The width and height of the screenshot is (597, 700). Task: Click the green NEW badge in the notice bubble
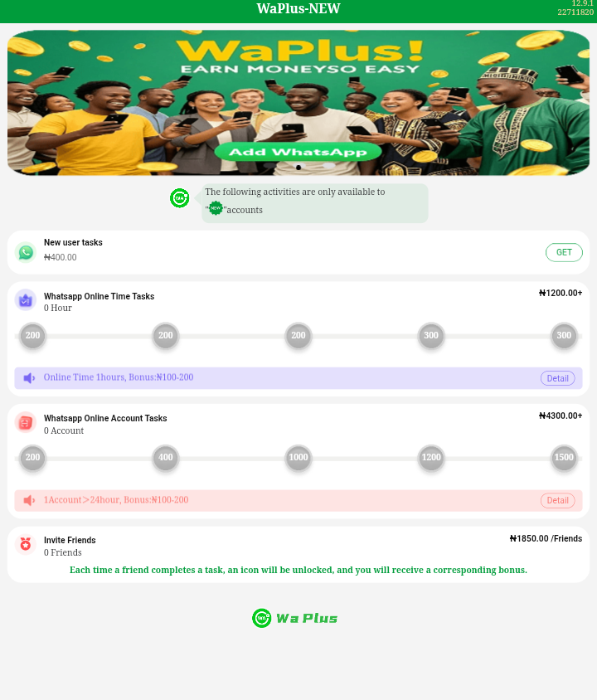pyautogui.click(x=216, y=208)
